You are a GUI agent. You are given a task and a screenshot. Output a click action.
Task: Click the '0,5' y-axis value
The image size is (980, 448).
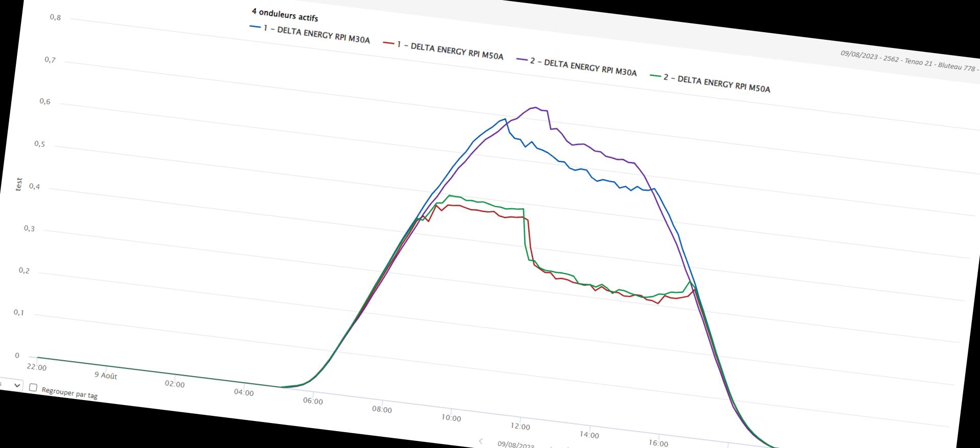point(40,144)
